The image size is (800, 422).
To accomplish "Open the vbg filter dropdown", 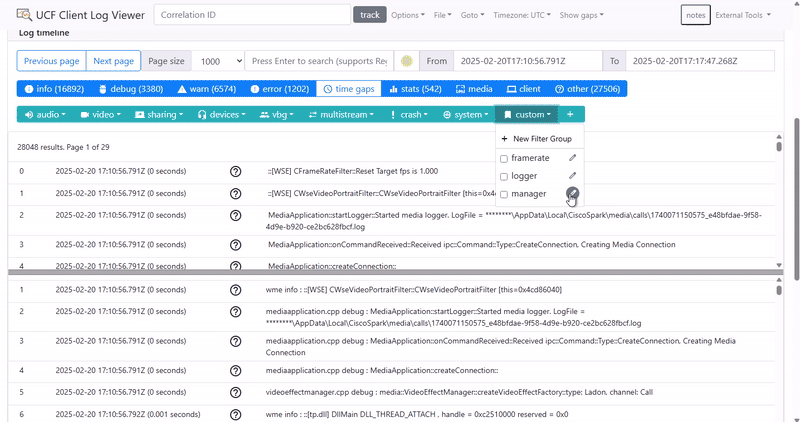I will coord(277,114).
